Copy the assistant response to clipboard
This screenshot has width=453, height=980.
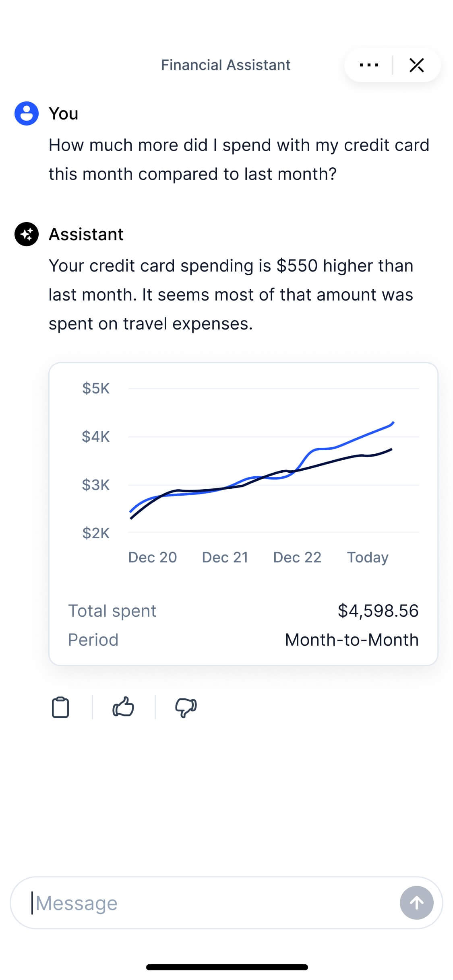pos(60,707)
